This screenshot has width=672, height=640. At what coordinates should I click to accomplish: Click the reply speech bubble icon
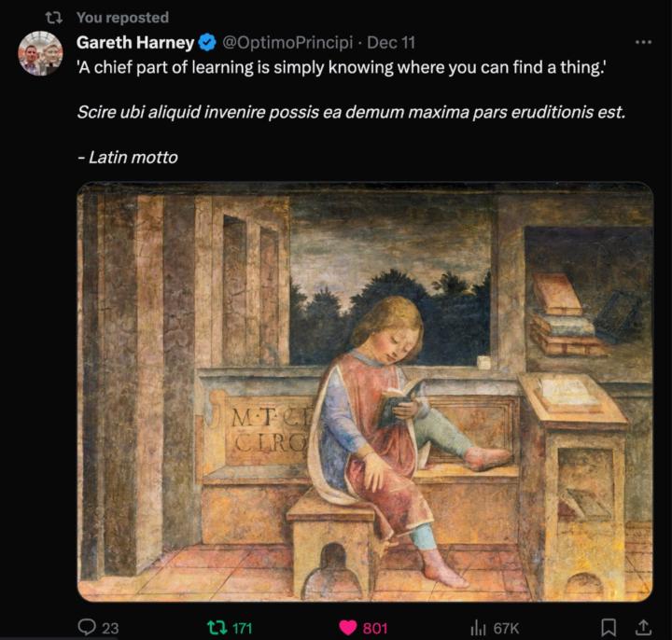(87, 627)
